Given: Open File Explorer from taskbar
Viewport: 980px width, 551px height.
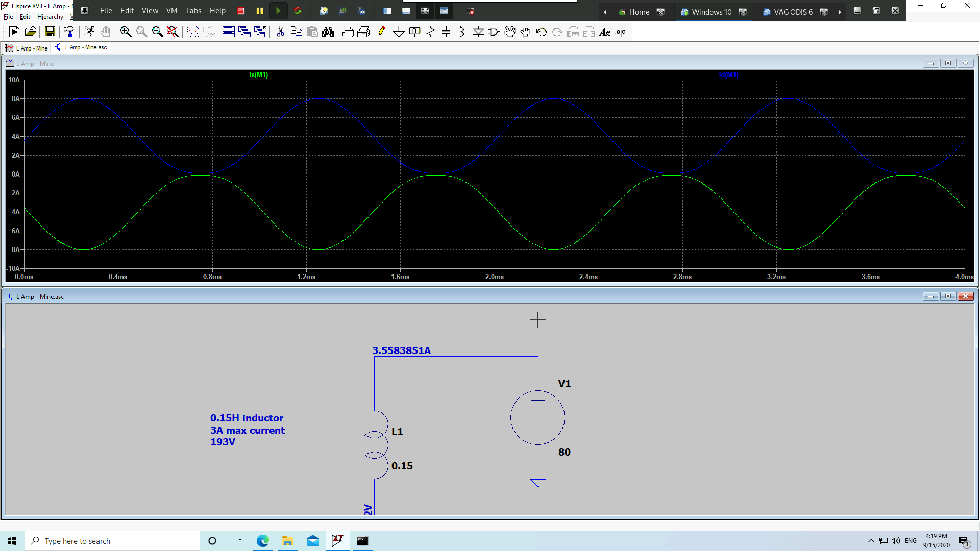Looking at the screenshot, I should point(287,541).
